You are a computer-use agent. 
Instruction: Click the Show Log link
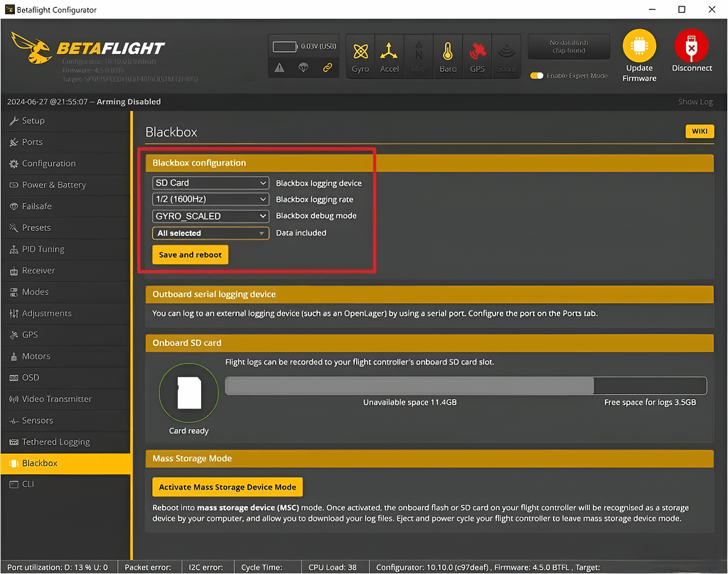(695, 102)
